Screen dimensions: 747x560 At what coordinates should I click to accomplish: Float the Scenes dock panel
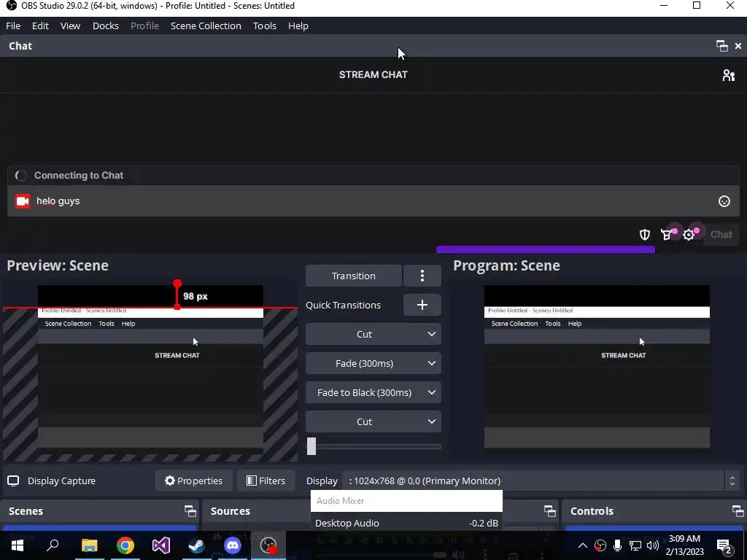(190, 511)
